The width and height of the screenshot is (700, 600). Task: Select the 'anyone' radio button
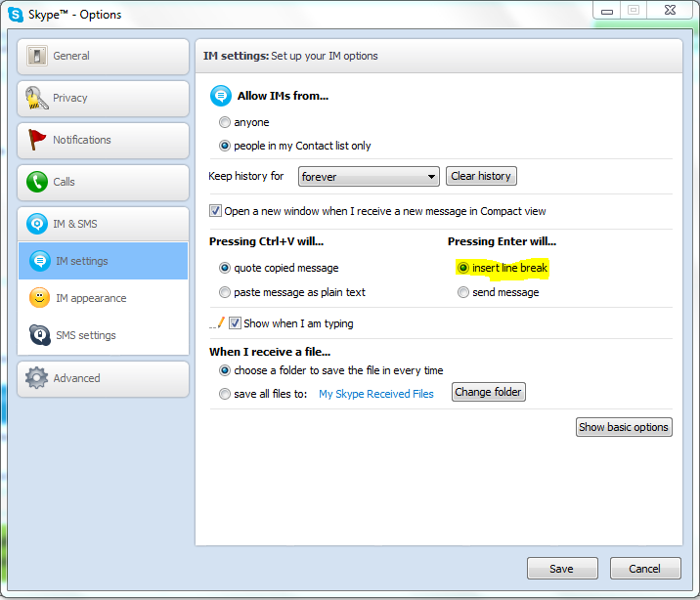coord(225,122)
